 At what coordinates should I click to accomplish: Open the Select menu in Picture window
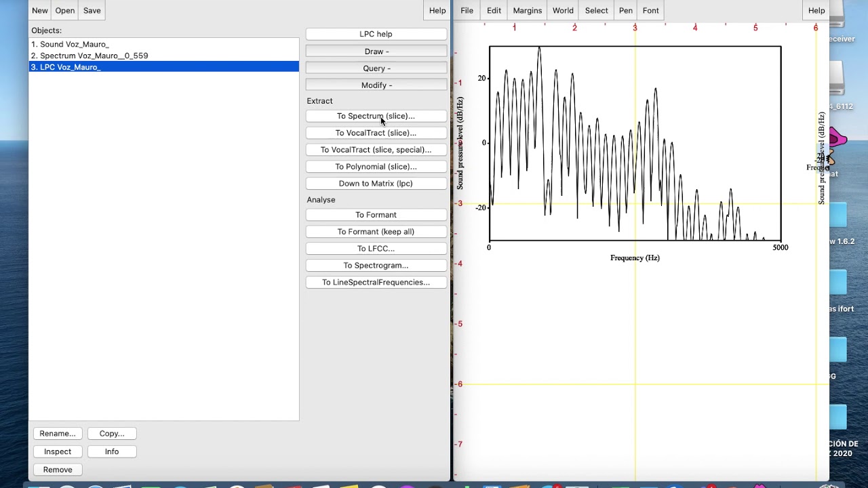597,10
